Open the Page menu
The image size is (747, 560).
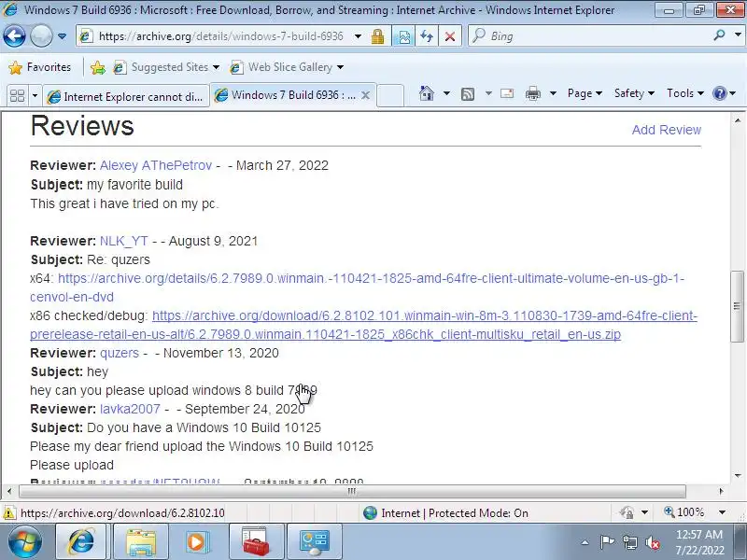coord(585,93)
